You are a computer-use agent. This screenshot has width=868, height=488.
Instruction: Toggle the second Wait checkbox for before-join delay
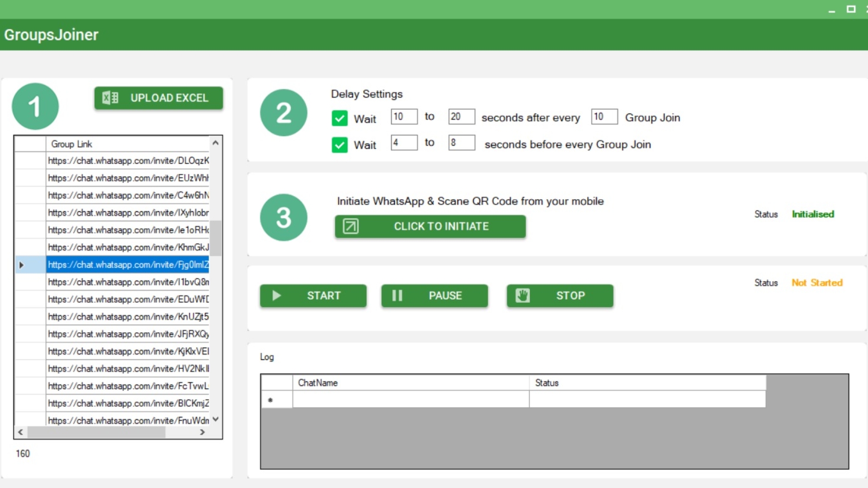click(x=339, y=145)
